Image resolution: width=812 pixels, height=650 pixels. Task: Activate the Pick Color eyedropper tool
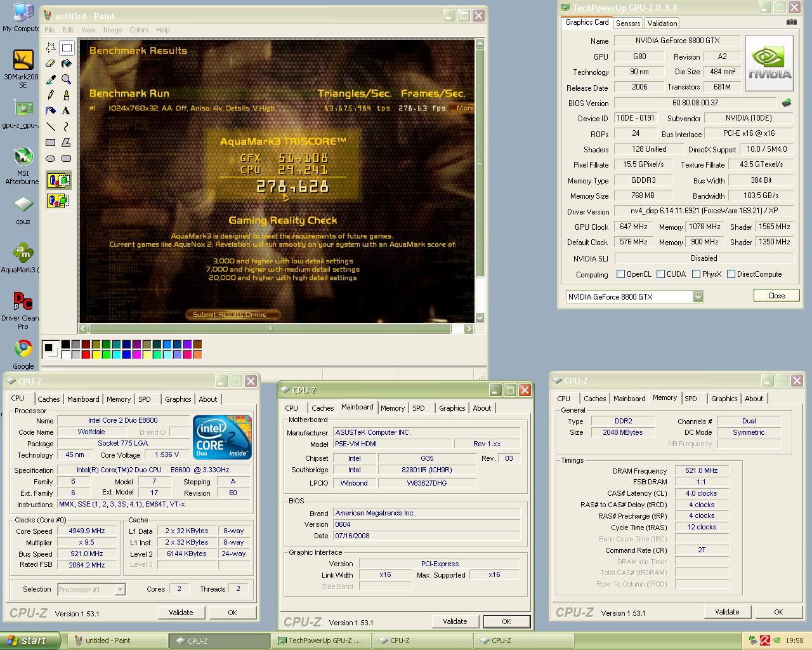pos(51,79)
